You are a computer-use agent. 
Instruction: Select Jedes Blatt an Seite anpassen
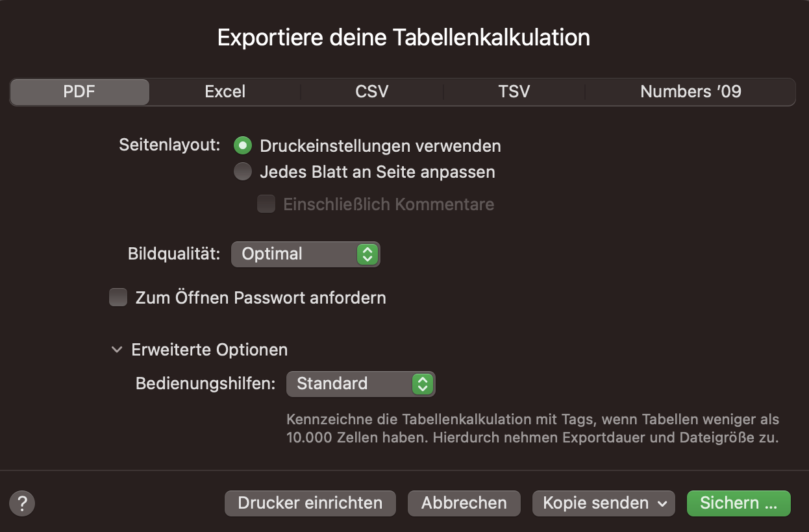[x=243, y=172]
